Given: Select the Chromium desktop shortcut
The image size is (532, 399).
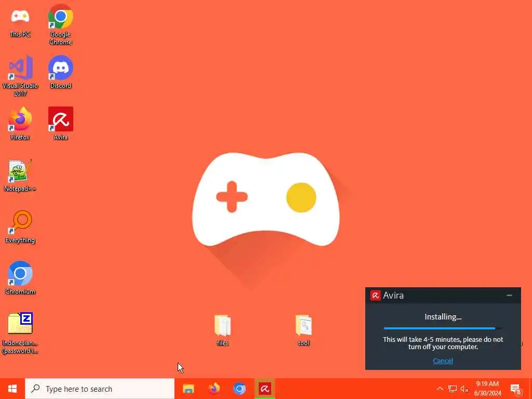Looking at the screenshot, I should point(20,278).
